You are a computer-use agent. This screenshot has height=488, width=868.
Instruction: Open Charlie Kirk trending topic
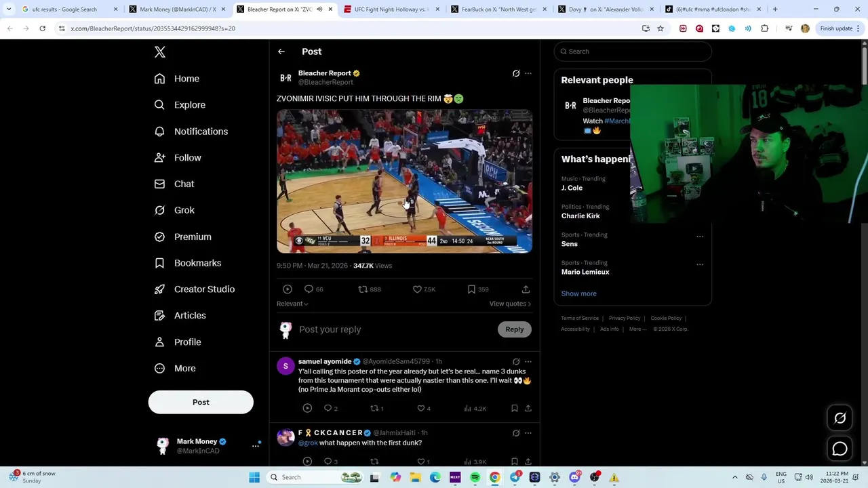pos(580,216)
